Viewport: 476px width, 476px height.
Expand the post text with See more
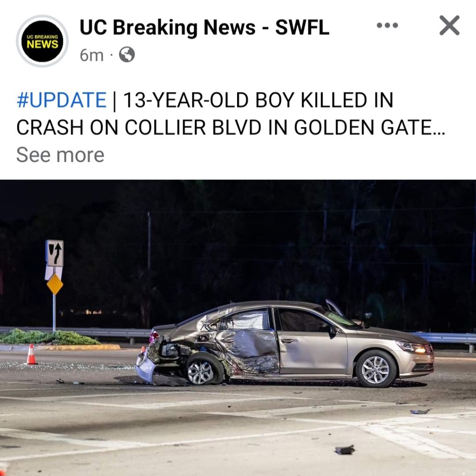[60, 155]
